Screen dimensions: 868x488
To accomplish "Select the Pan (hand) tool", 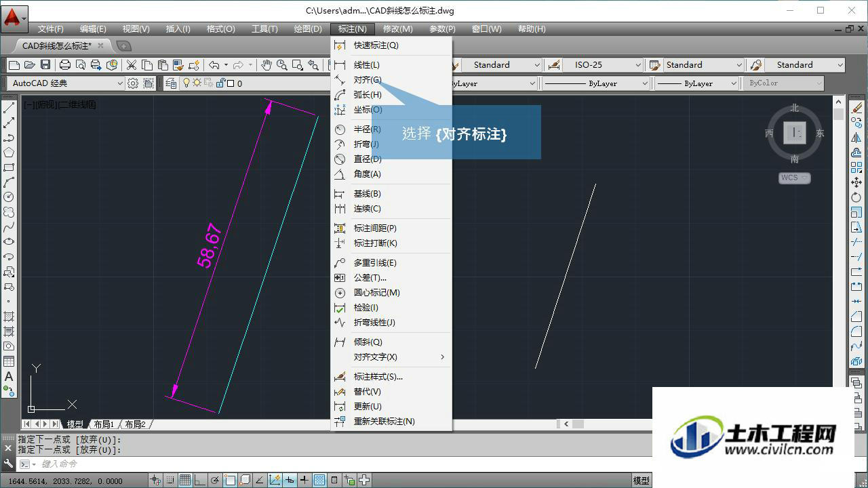I will point(267,65).
